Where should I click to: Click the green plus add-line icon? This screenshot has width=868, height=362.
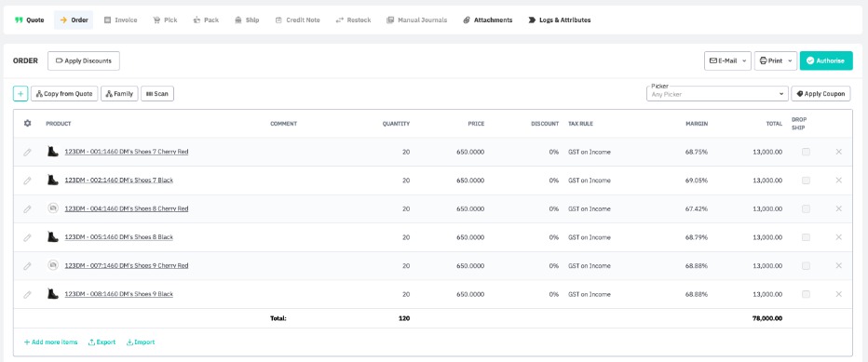20,94
